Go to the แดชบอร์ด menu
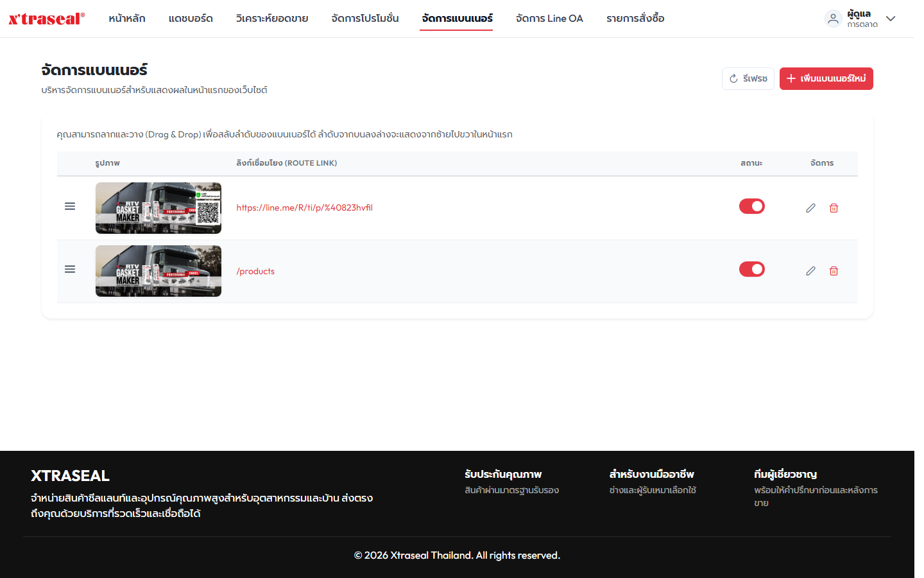Screen dimensions: 924x578 pos(191,19)
